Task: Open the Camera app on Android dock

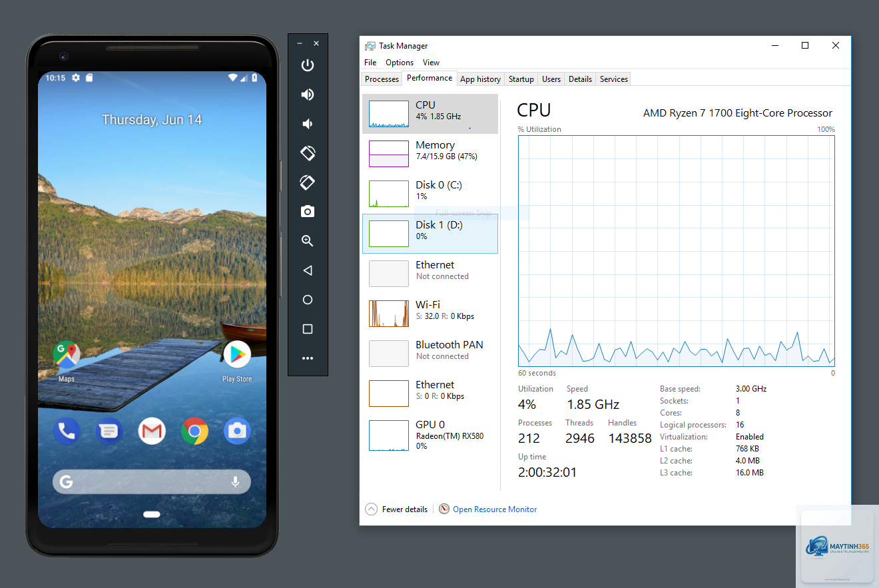Action: (237, 432)
